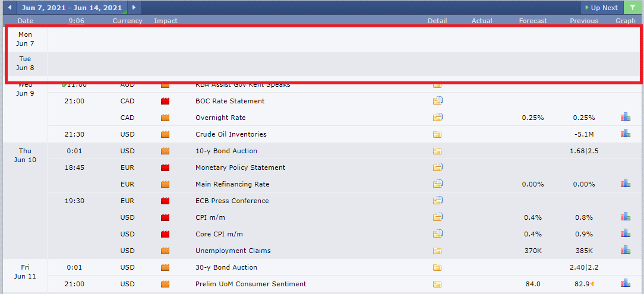This screenshot has width=644, height=294.
Task: Click the Impact column header
Action: [x=166, y=21]
